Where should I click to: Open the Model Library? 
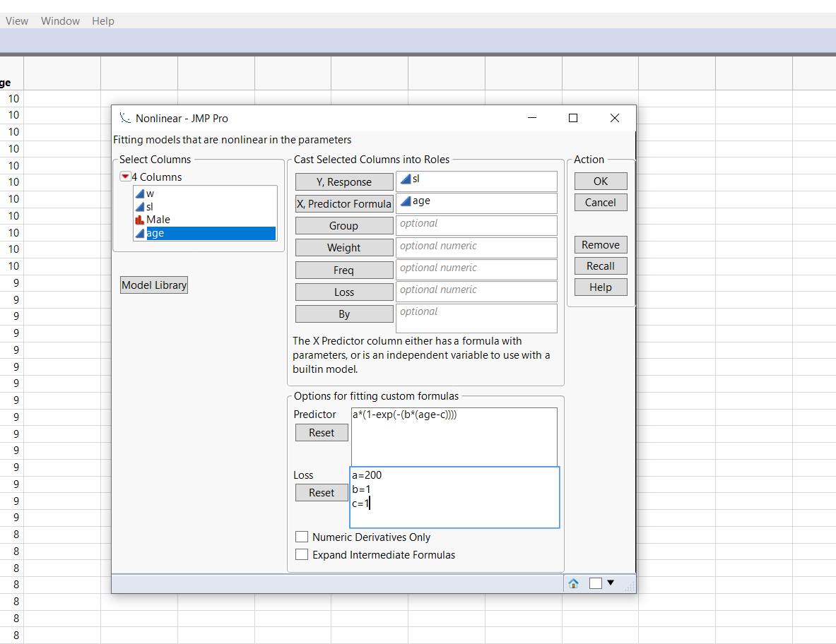(153, 285)
